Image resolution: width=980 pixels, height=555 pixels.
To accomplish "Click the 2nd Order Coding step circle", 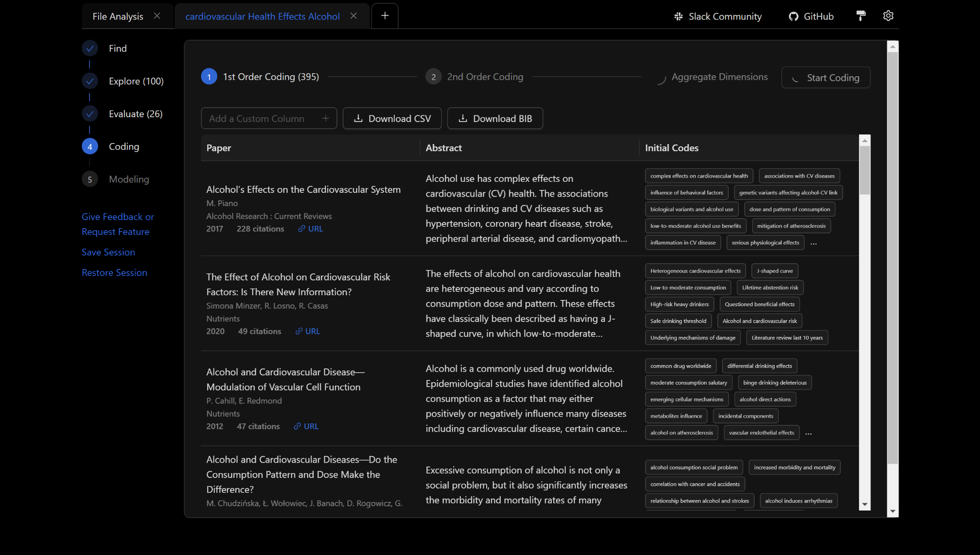I will tap(433, 77).
